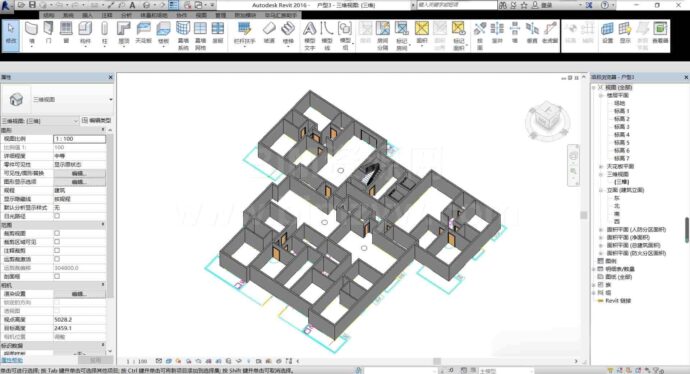690x374 pixels.
Task: Select the Window (窗) tool
Action: pyautogui.click(x=66, y=33)
